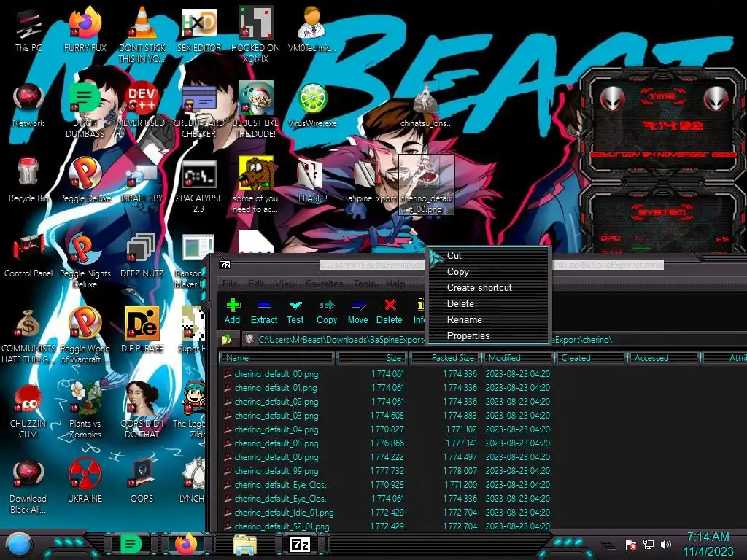Image resolution: width=747 pixels, height=560 pixels.
Task: Go up one folder level in 7-Zip
Action: 226,340
